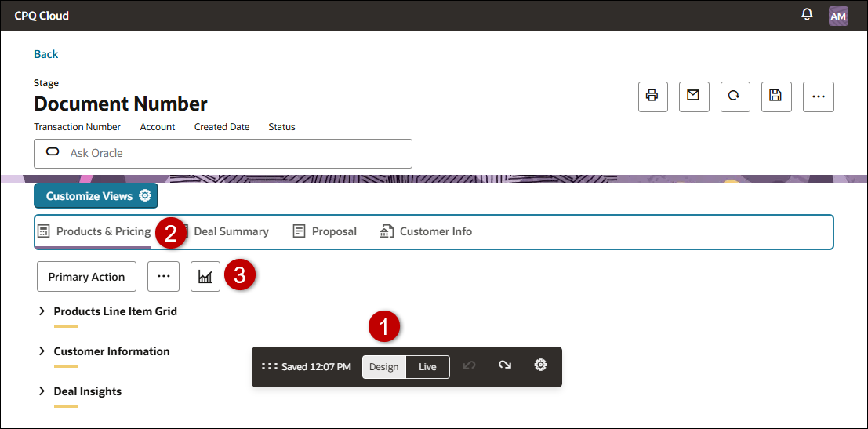Click the Transaction Number label

coord(77,127)
